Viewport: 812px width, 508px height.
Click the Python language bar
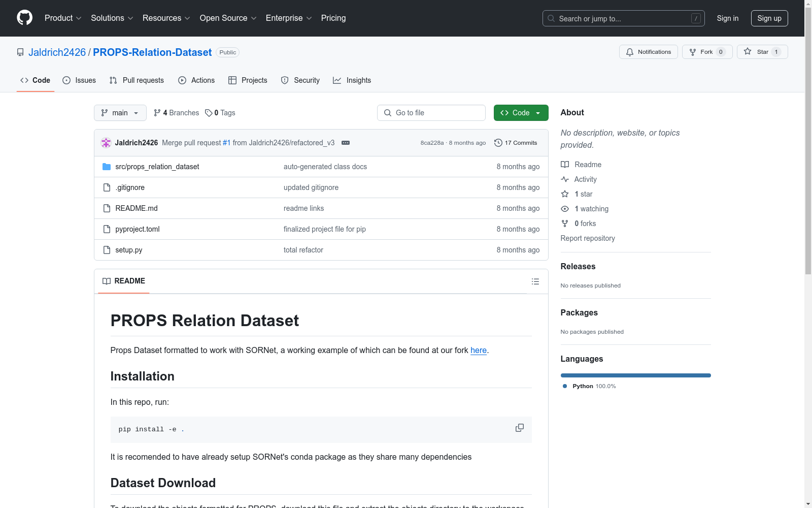click(x=636, y=375)
